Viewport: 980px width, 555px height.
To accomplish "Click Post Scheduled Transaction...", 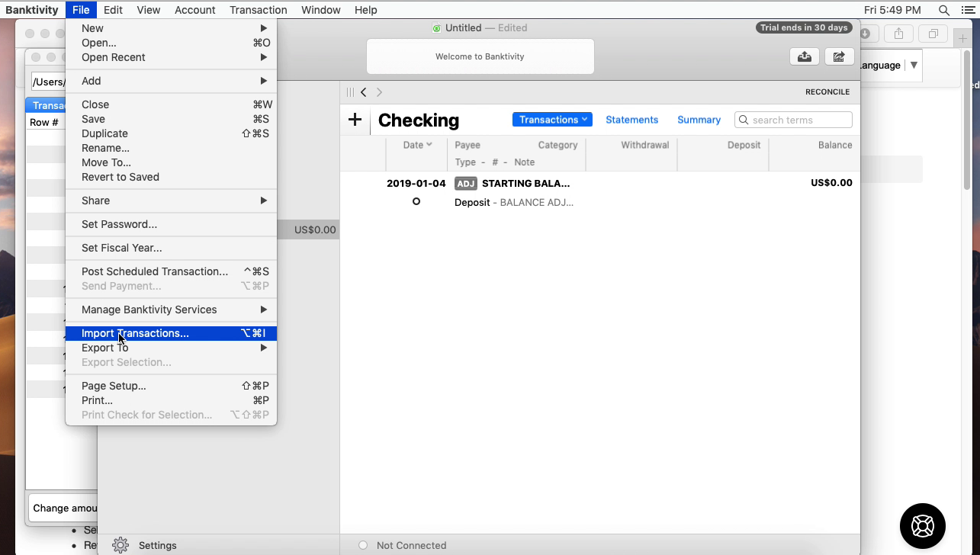I will (x=171, y=271).
